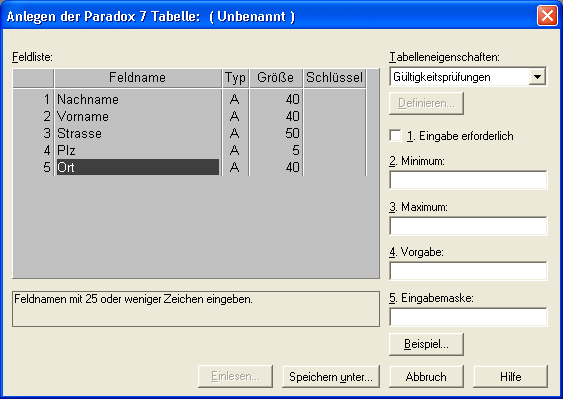Select the Nachname field row
The image size is (563, 399).
pos(190,99)
